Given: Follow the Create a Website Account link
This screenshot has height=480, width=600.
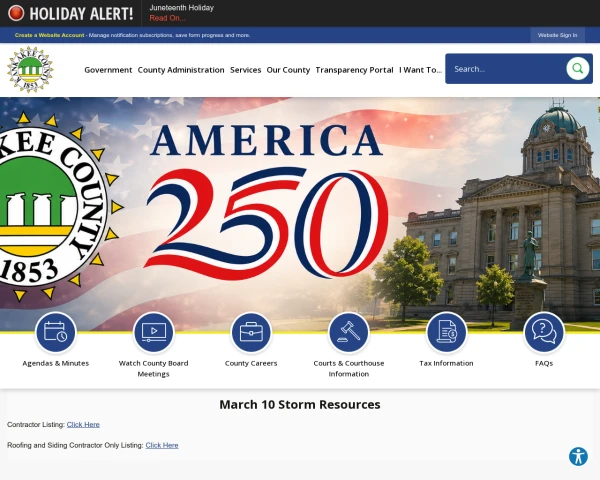Looking at the screenshot, I should click(x=49, y=35).
